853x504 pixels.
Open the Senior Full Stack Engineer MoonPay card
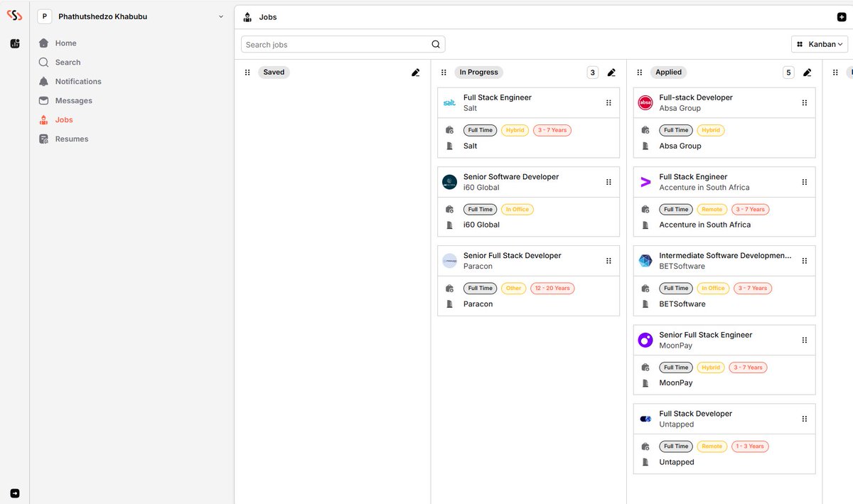coord(724,360)
